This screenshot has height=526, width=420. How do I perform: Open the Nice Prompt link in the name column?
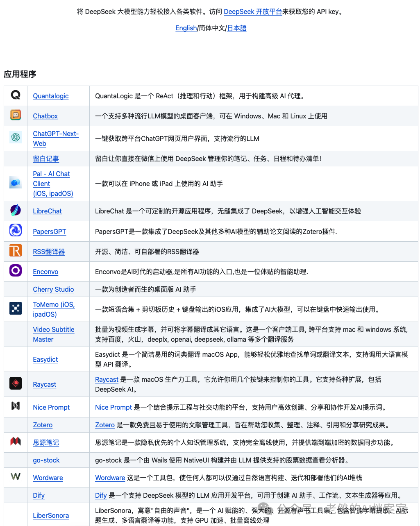(x=51, y=407)
